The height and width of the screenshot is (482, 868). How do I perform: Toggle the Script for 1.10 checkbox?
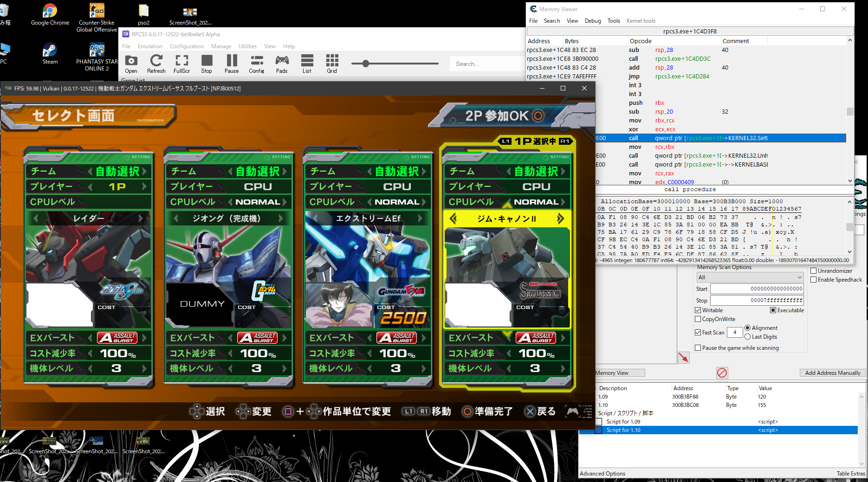point(599,430)
